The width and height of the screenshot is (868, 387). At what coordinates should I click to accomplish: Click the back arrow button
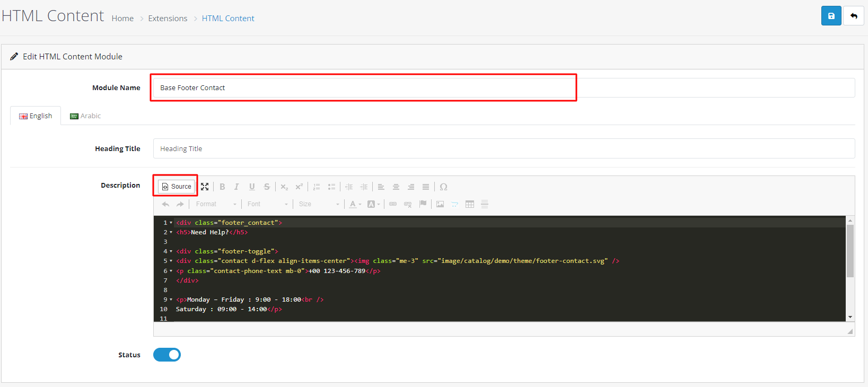tap(854, 16)
